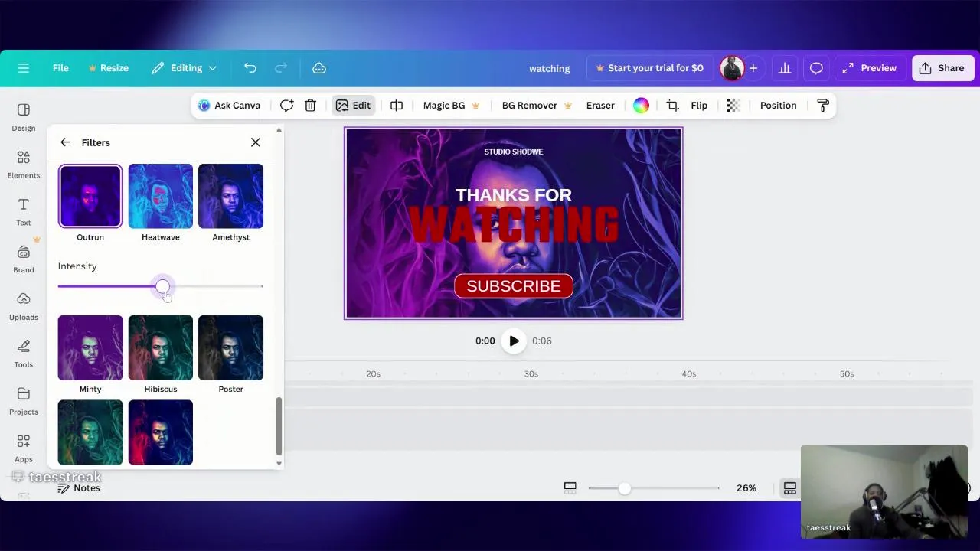Click the split compare icon beside Edit
Screen dimensions: 980x551
(x=397, y=106)
